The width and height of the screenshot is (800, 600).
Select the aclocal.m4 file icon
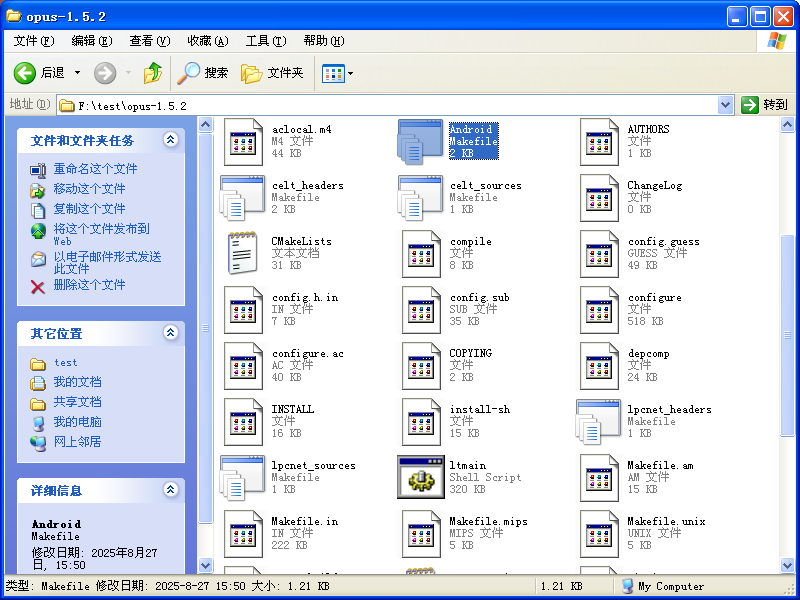click(x=243, y=142)
